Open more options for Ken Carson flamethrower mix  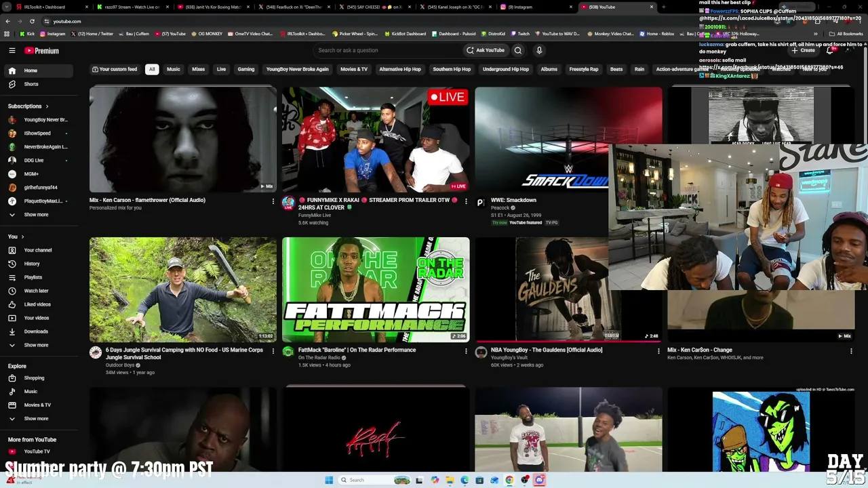pos(273,201)
